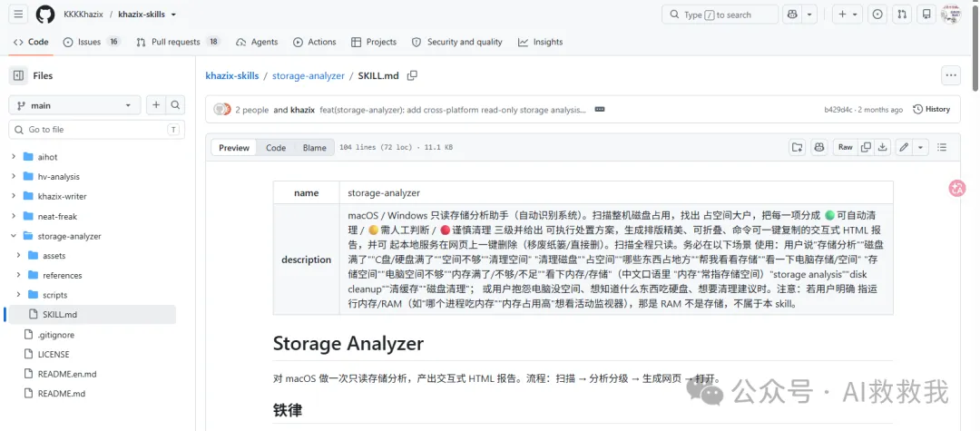
Task: Copy raw file contents
Action: pyautogui.click(x=866, y=147)
